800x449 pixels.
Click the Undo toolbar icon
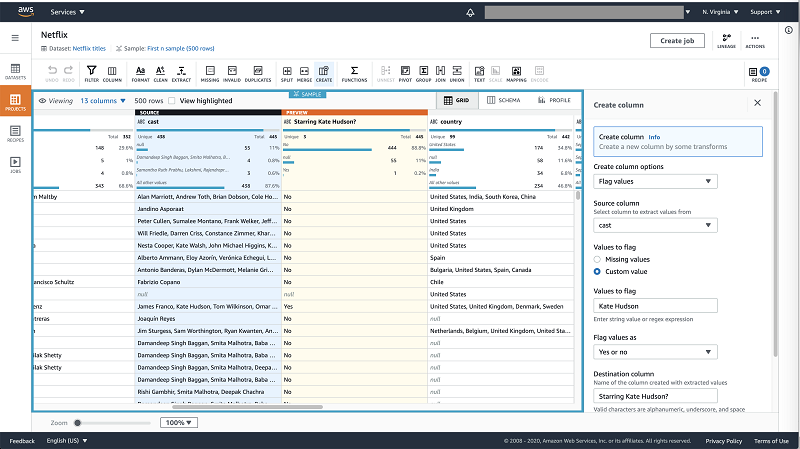(x=52, y=73)
